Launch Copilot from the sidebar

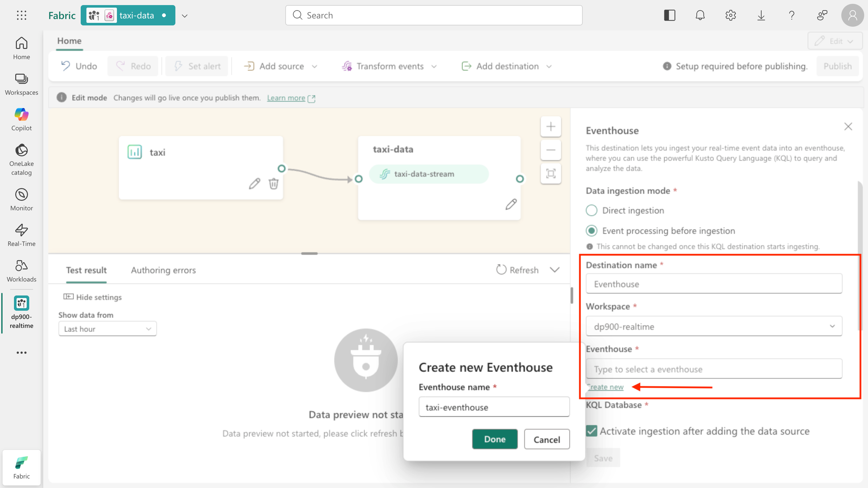click(x=21, y=119)
